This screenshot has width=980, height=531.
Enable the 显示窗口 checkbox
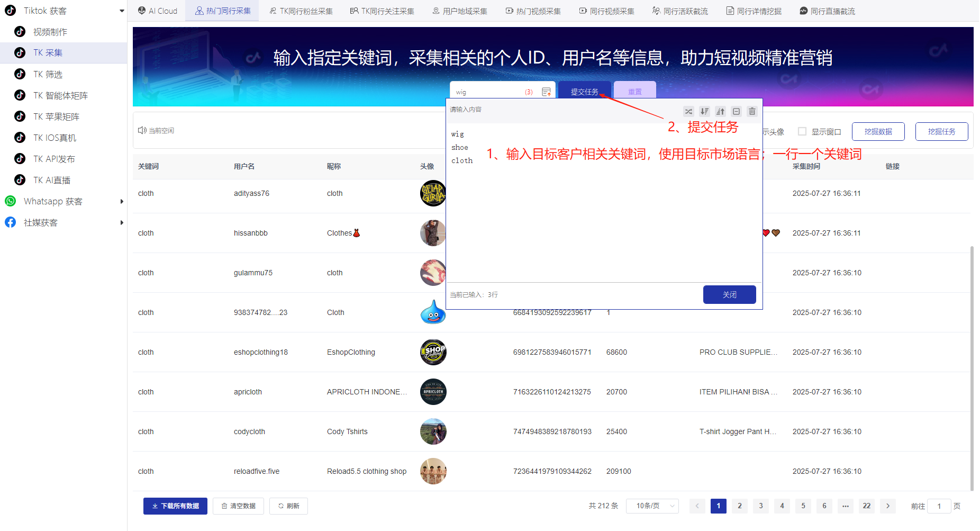coord(802,131)
